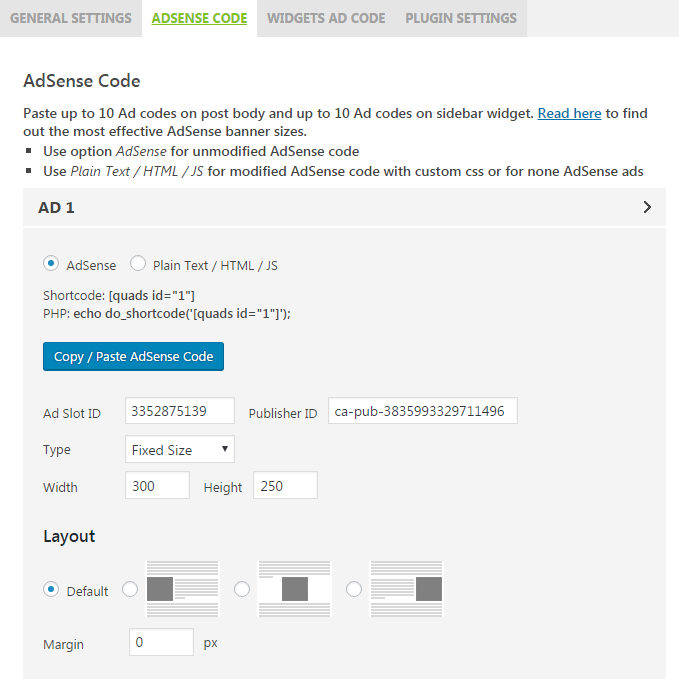Expand the AD 1 section chevron
Image resolution: width=679 pixels, height=679 pixels.
click(x=647, y=208)
